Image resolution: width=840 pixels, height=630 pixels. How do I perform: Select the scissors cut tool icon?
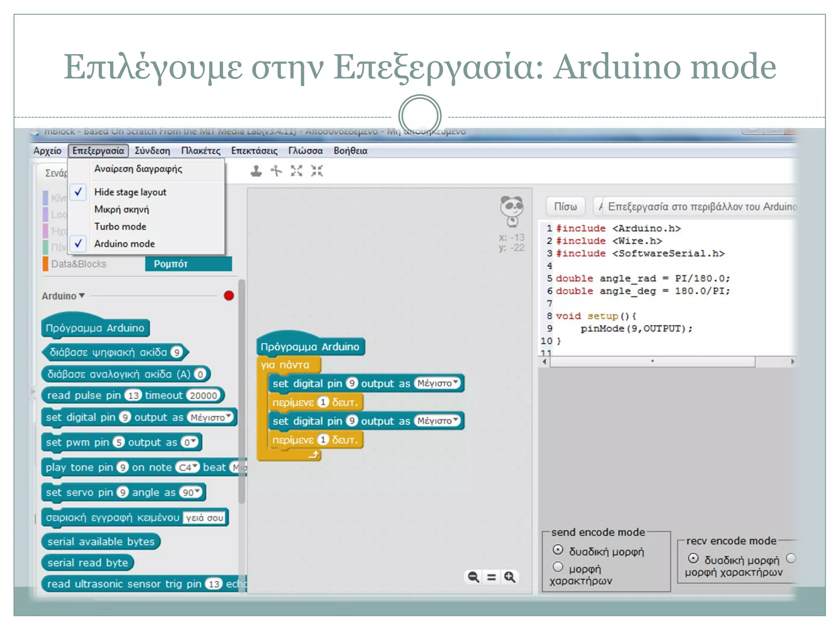pos(276,171)
